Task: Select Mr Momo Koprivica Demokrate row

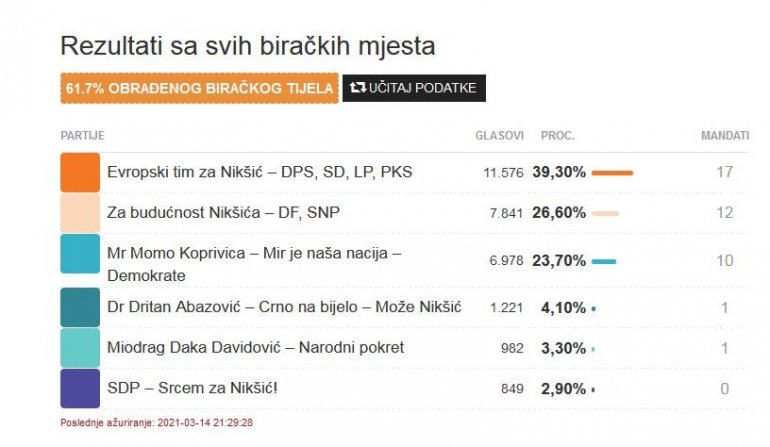Action: 254,264
